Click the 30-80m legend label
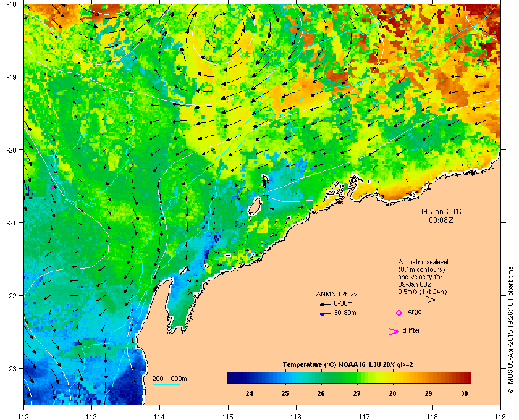This screenshot has width=519, height=420. pos(345,313)
